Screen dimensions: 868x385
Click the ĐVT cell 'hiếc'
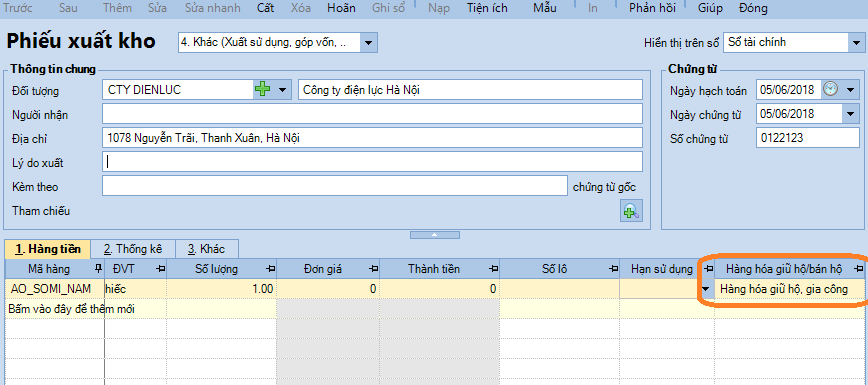pos(136,289)
